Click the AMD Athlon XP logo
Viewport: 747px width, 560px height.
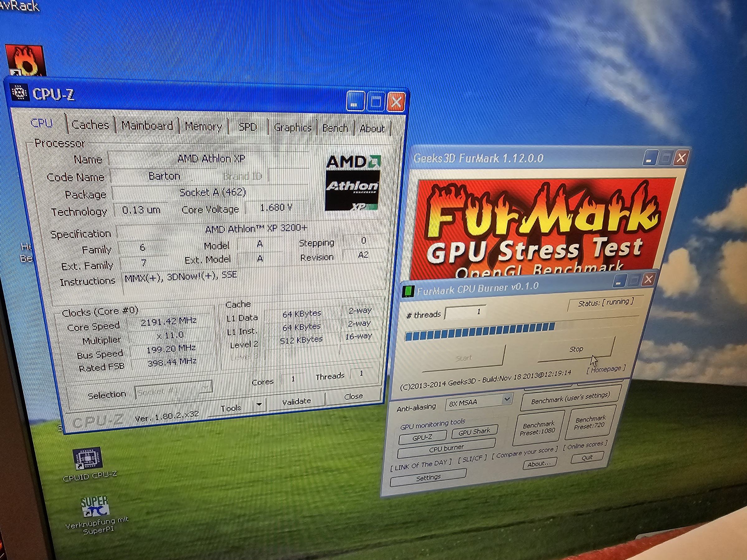(x=353, y=183)
